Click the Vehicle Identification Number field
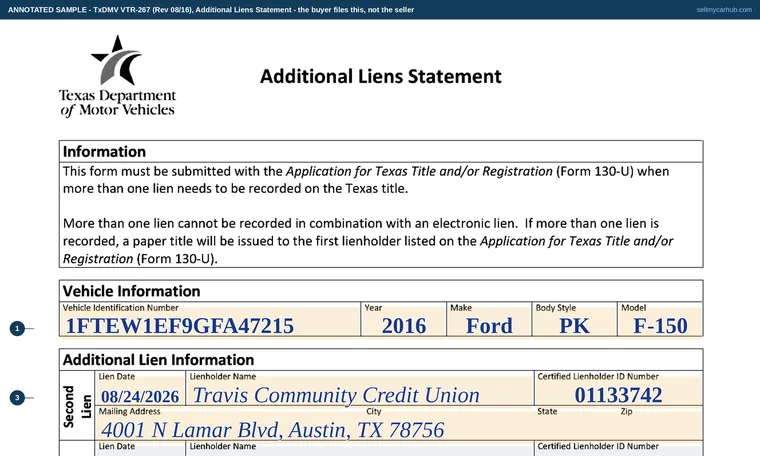The width and height of the screenshot is (760, 456). [210, 319]
